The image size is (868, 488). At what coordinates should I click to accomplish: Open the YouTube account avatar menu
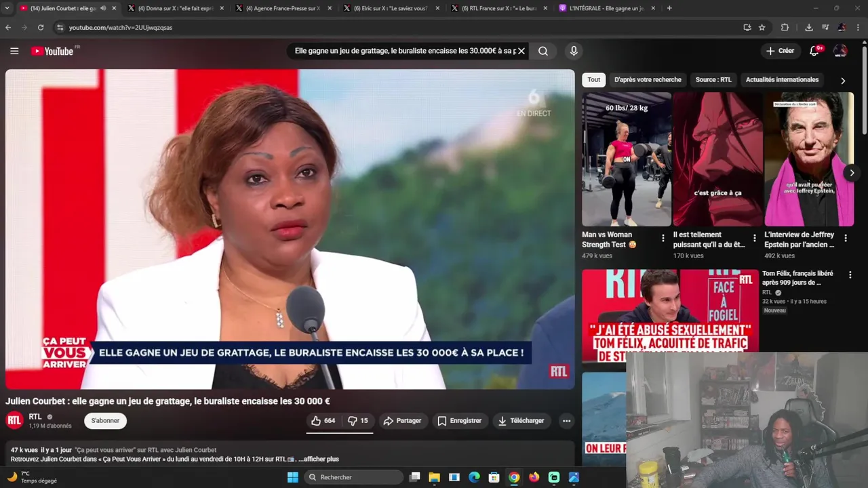840,51
